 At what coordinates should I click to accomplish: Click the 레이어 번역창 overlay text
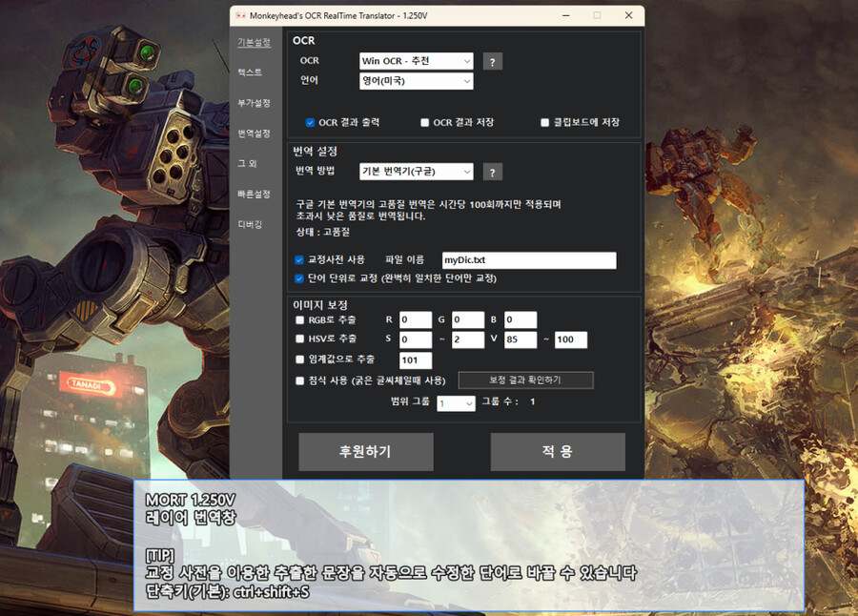point(191,518)
